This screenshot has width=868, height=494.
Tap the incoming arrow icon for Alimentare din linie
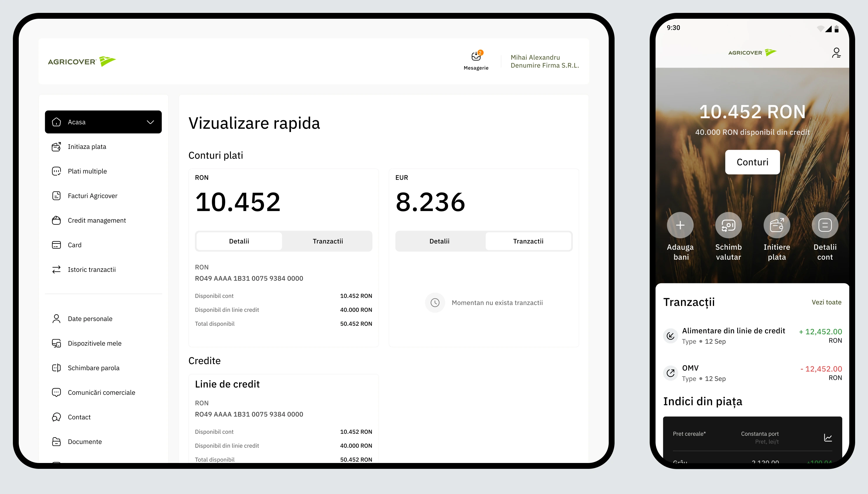coord(670,336)
